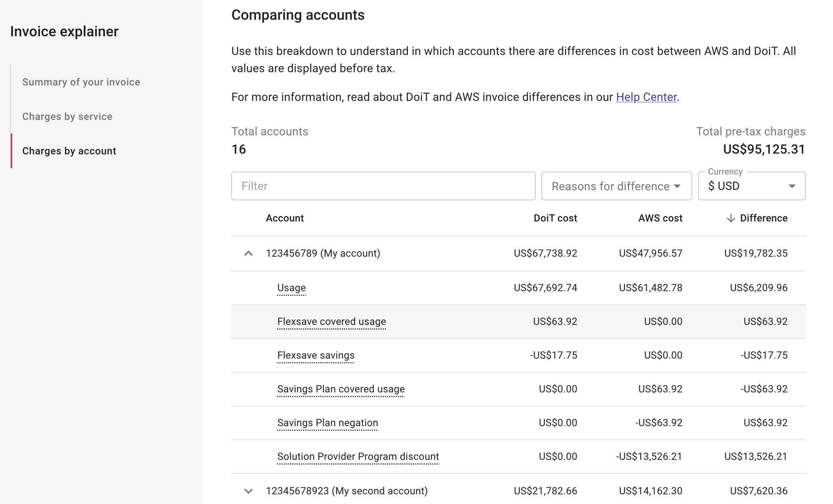Click the Charges by account navigation item
The width and height of the screenshot is (833, 504).
[69, 150]
